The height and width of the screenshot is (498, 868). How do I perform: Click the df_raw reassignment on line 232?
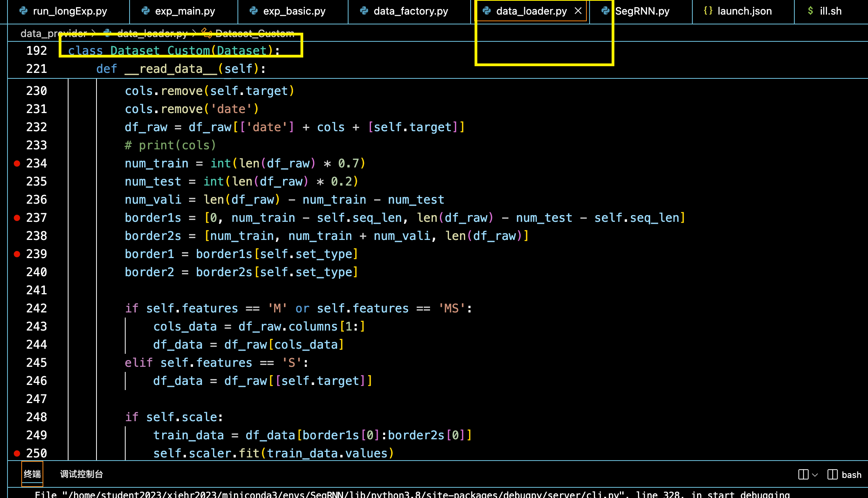(x=295, y=127)
